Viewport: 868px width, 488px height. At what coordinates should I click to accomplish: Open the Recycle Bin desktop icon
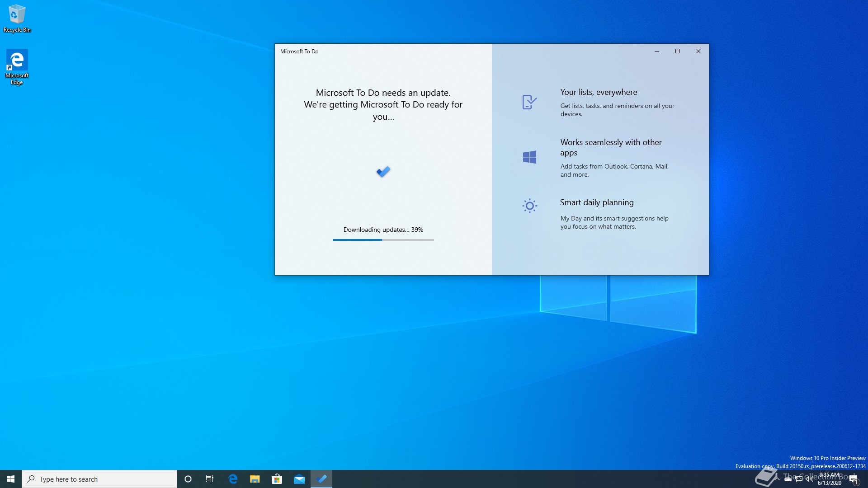coord(17,18)
